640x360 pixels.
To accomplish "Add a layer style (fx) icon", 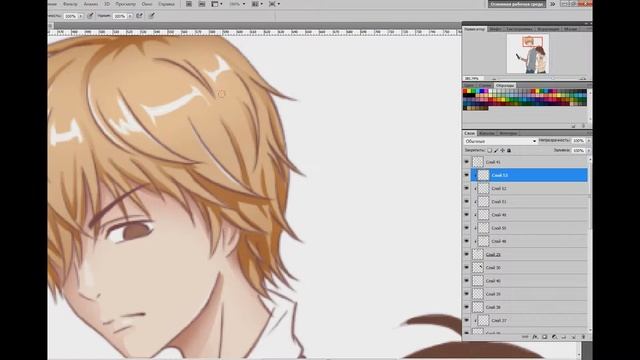I will 535,337.
